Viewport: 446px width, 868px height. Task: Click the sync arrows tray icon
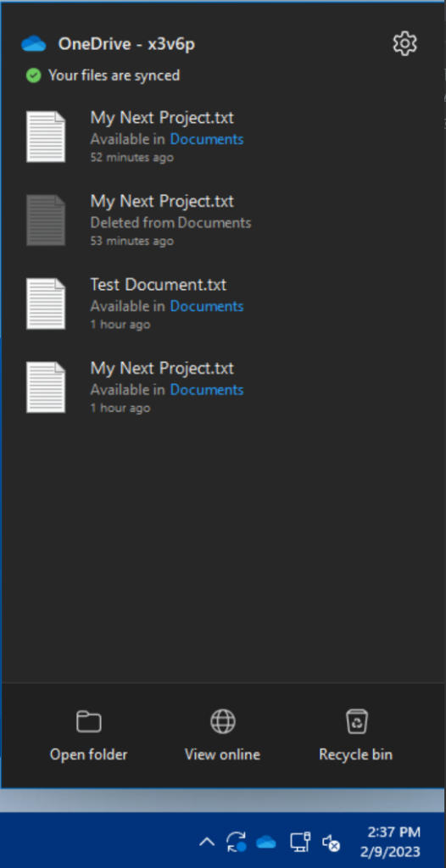click(x=236, y=842)
